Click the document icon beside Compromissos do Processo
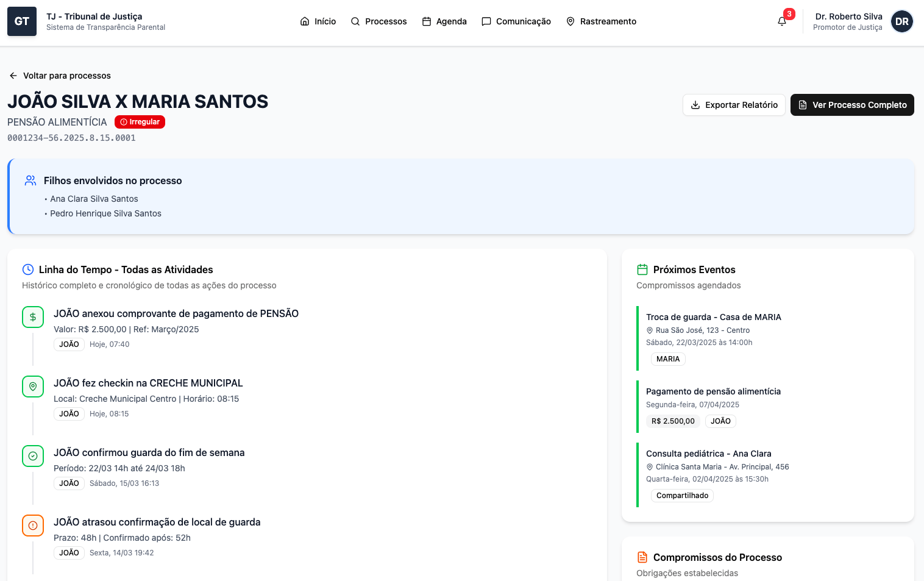The height and width of the screenshot is (581, 924). pos(642,557)
